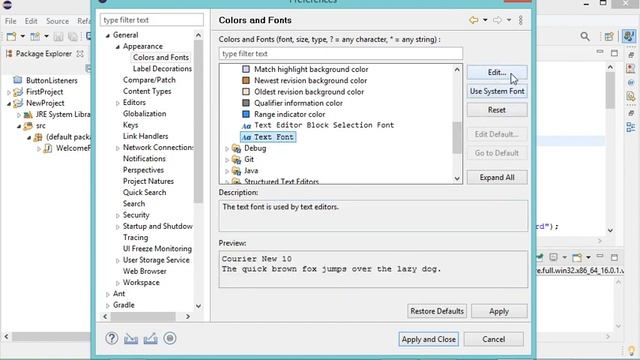This screenshot has height=360, width=640.
Task: Cancel the Preferences dialog
Action: coord(493,339)
